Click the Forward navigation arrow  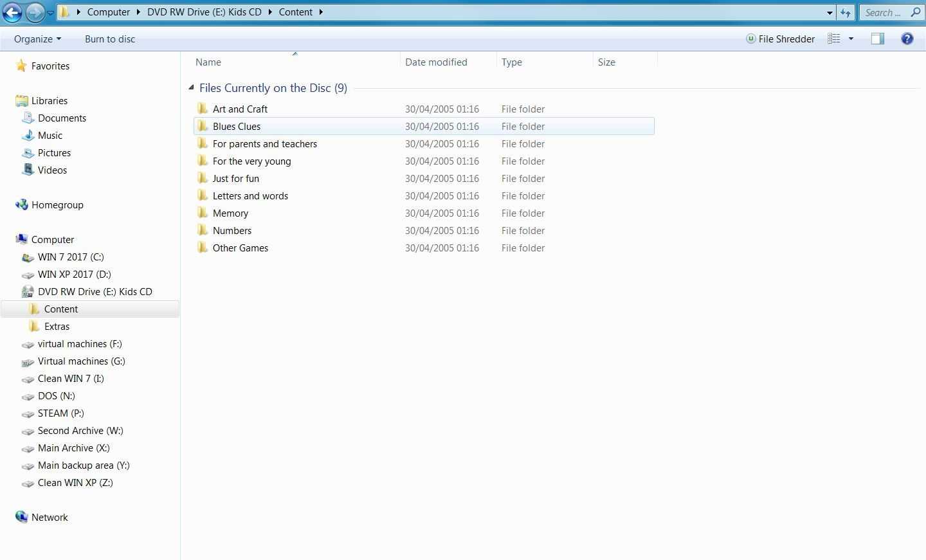coord(35,12)
